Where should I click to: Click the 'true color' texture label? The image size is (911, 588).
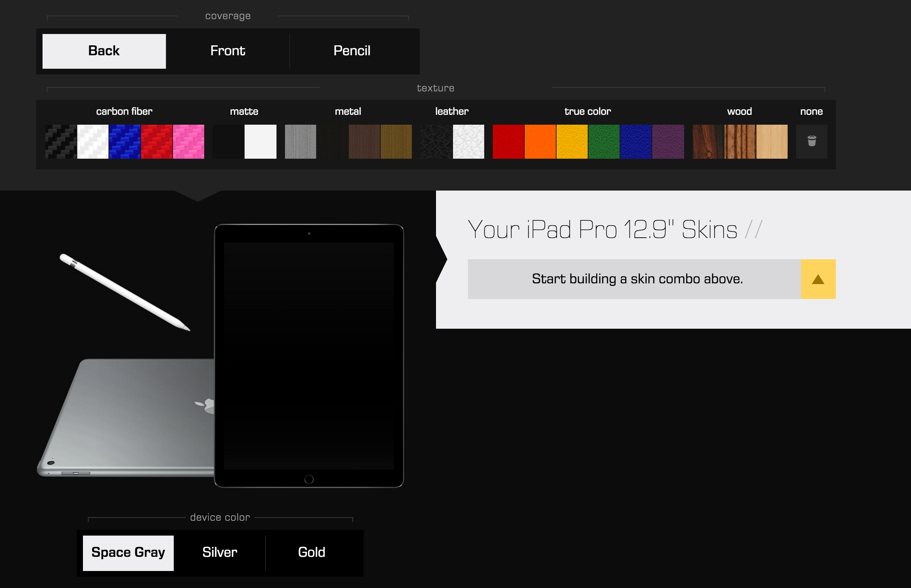588,112
